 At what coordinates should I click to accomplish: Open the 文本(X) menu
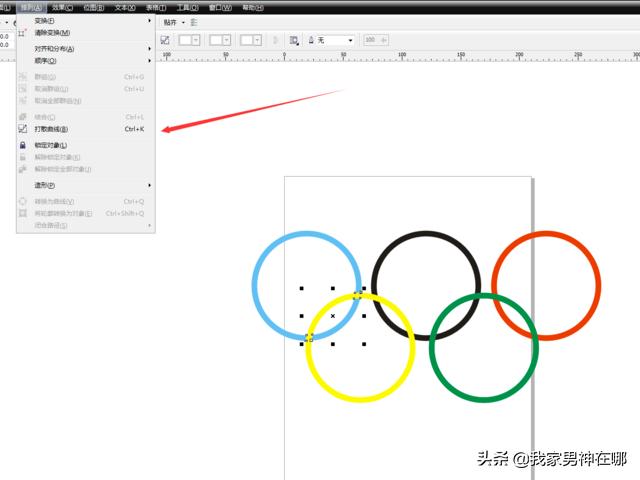point(125,7)
